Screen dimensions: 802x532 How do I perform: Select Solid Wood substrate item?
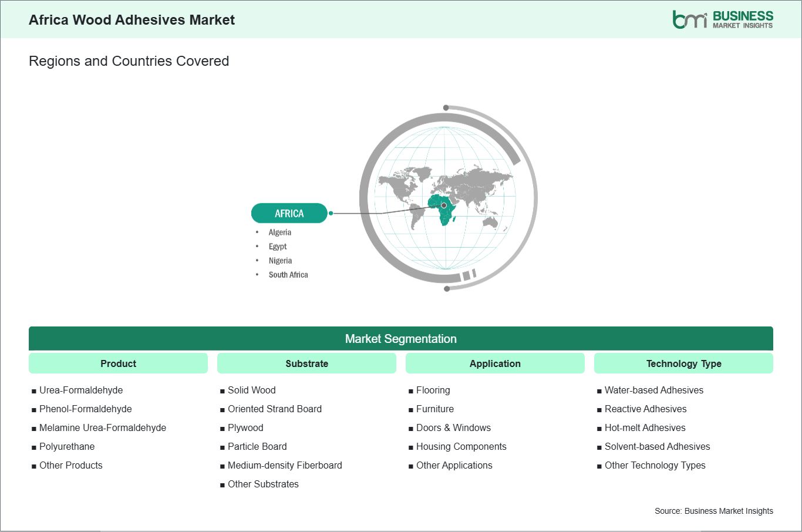[251, 390]
